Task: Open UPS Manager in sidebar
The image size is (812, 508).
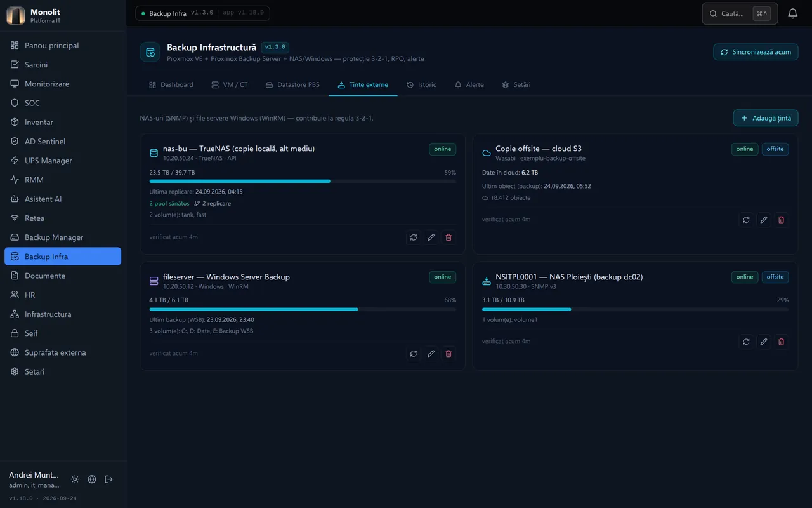Action: pyautogui.click(x=63, y=161)
